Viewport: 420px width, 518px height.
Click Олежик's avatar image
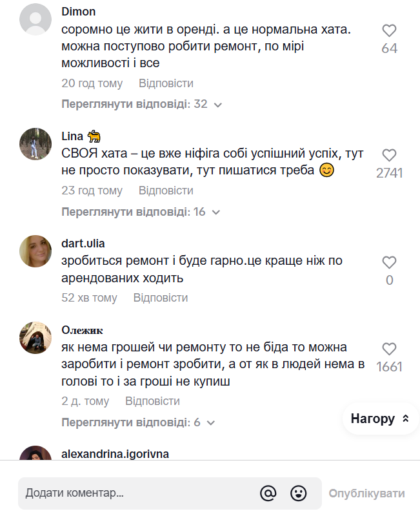coord(35,337)
